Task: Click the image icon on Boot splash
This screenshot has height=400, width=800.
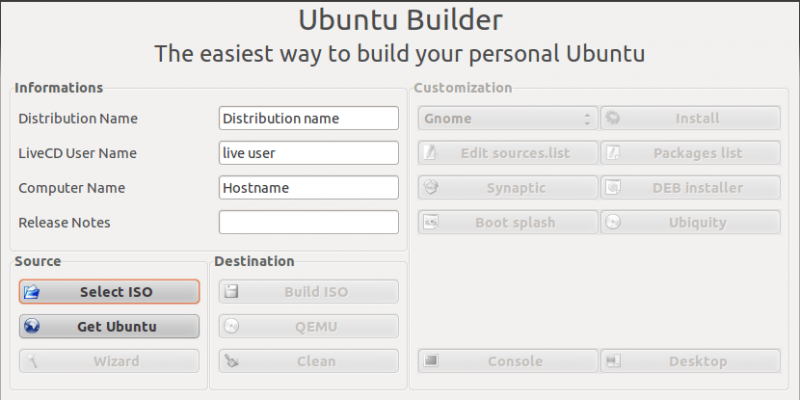Action: pos(431,222)
